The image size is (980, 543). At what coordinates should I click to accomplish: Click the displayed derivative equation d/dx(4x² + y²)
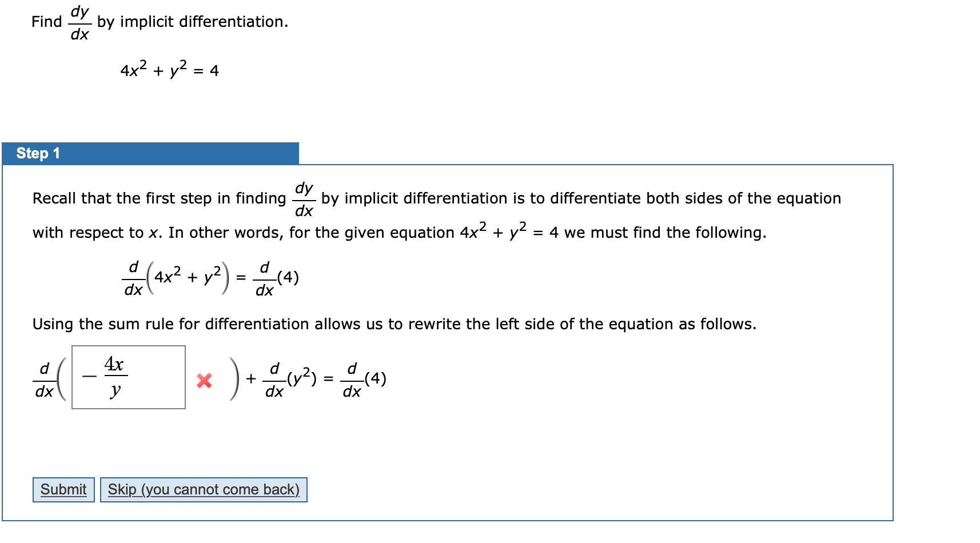[x=174, y=277]
